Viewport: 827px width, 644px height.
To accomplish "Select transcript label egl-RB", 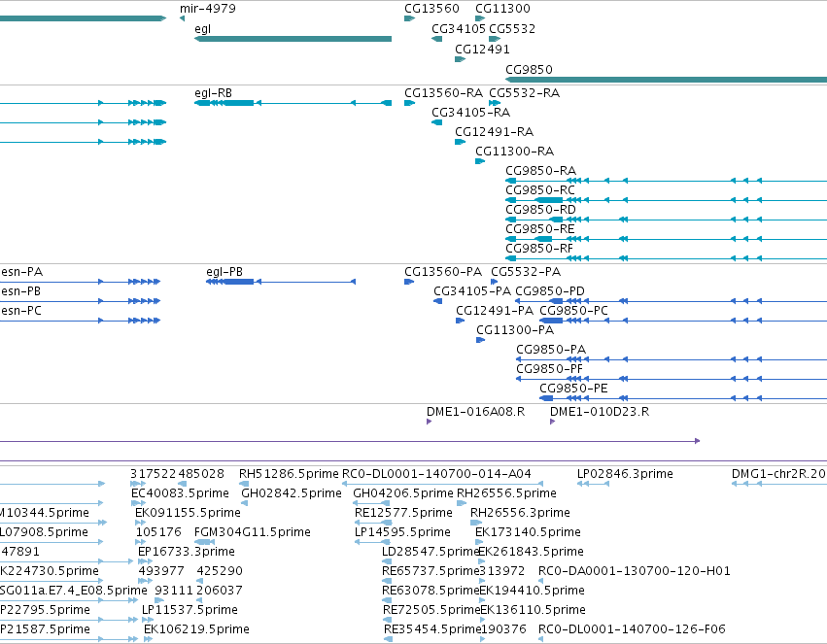I will tap(213, 93).
